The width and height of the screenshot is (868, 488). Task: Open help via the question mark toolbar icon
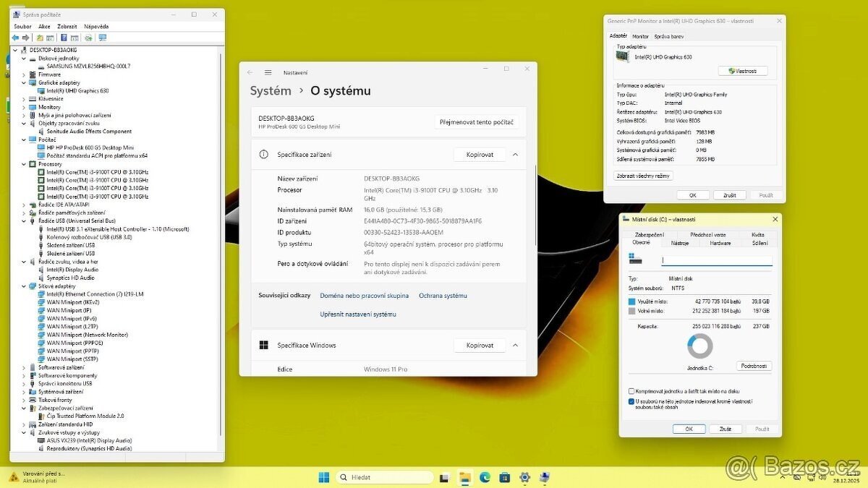(x=64, y=38)
